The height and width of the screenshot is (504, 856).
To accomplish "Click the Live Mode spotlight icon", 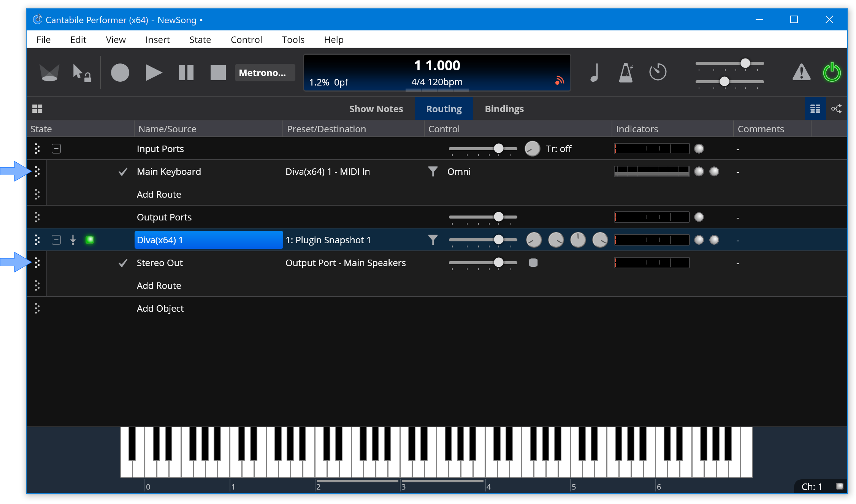I will (49, 72).
